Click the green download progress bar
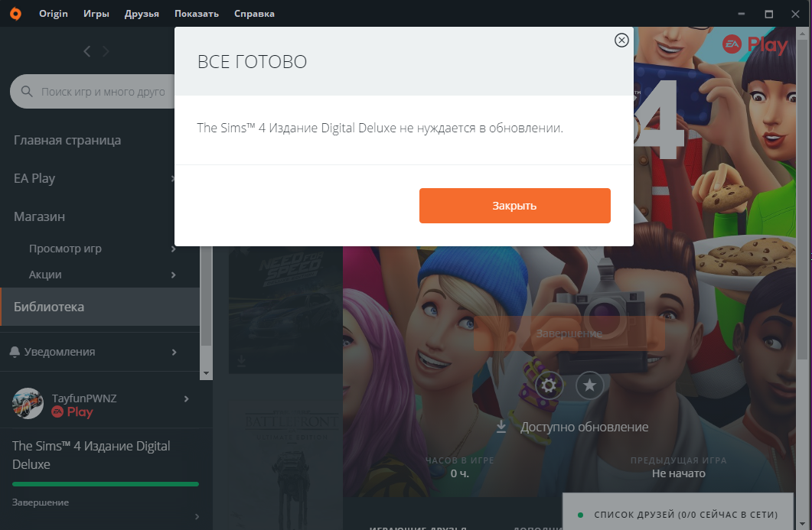Image resolution: width=812 pixels, height=530 pixels. pos(106,484)
